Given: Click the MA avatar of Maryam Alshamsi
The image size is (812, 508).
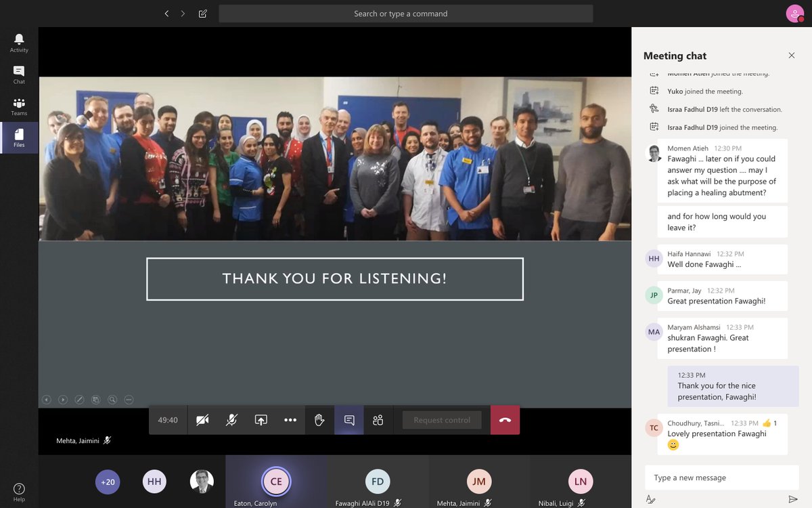Looking at the screenshot, I should click(654, 332).
